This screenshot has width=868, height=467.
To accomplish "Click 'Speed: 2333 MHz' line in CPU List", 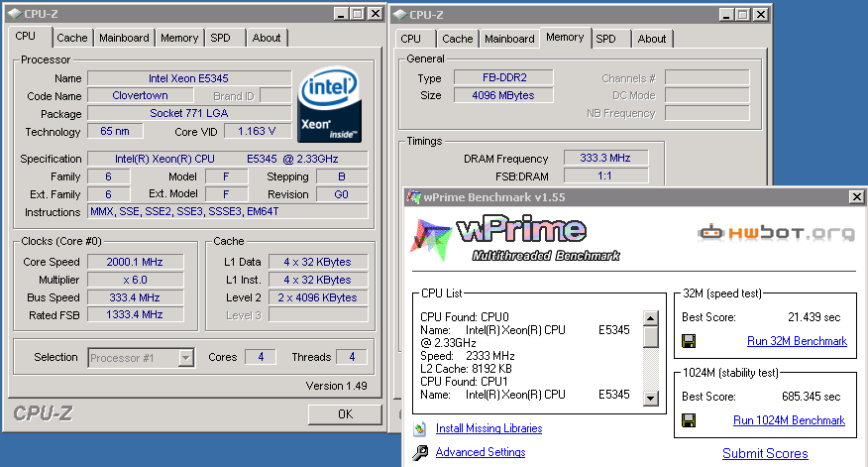I will coord(468,356).
